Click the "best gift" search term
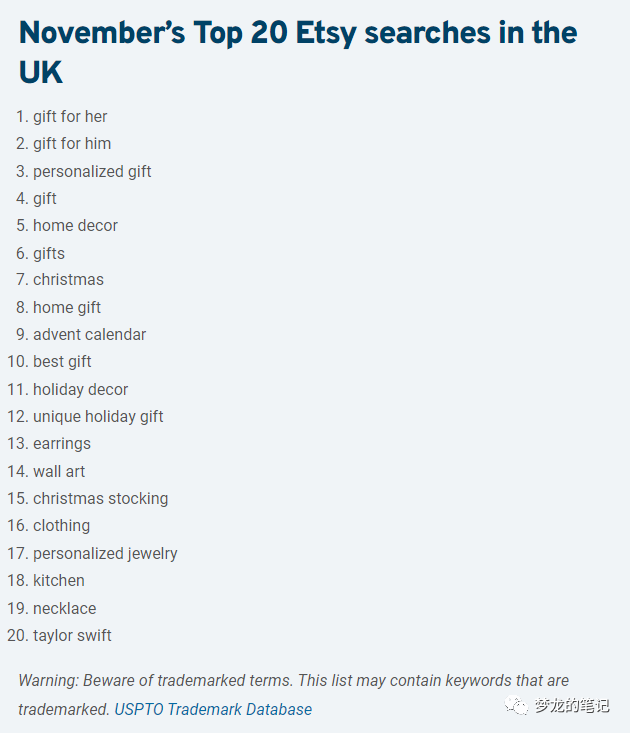Viewport: 630px width, 733px height. pos(62,361)
